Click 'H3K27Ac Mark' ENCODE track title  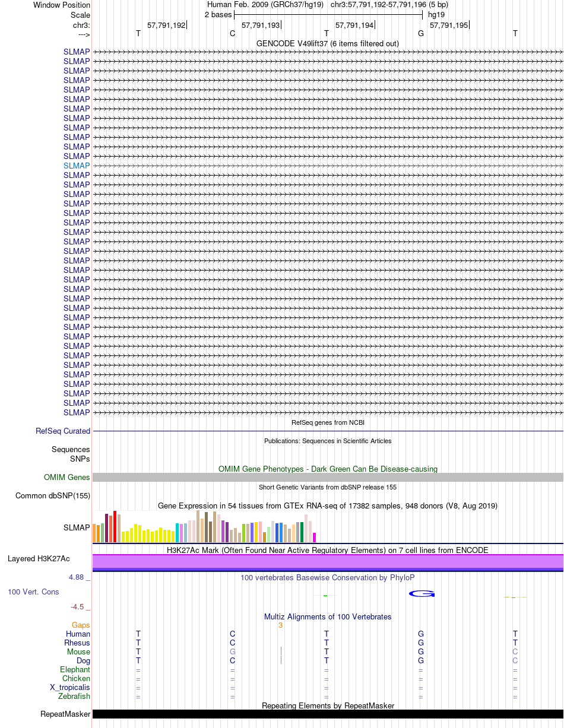(328, 551)
